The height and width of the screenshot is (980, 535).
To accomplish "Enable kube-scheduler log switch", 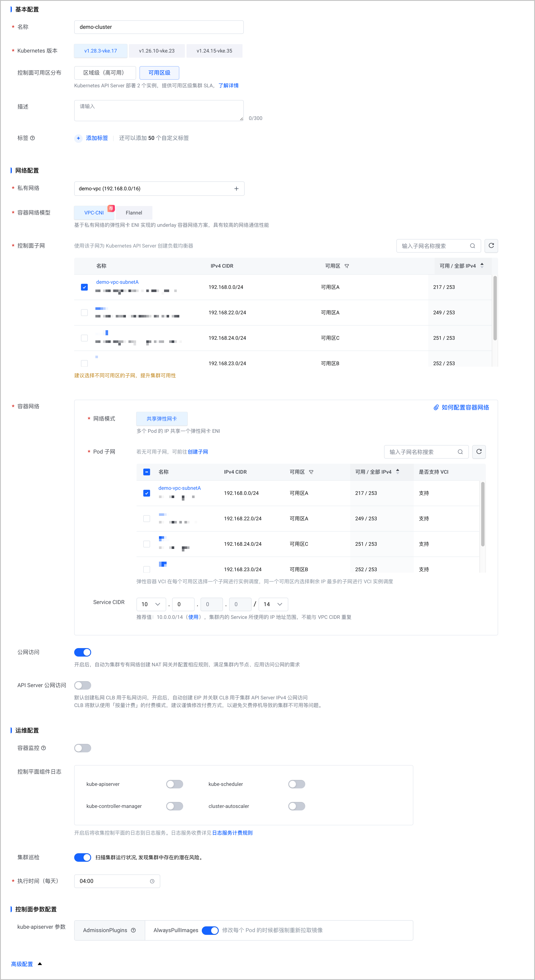I will (297, 784).
